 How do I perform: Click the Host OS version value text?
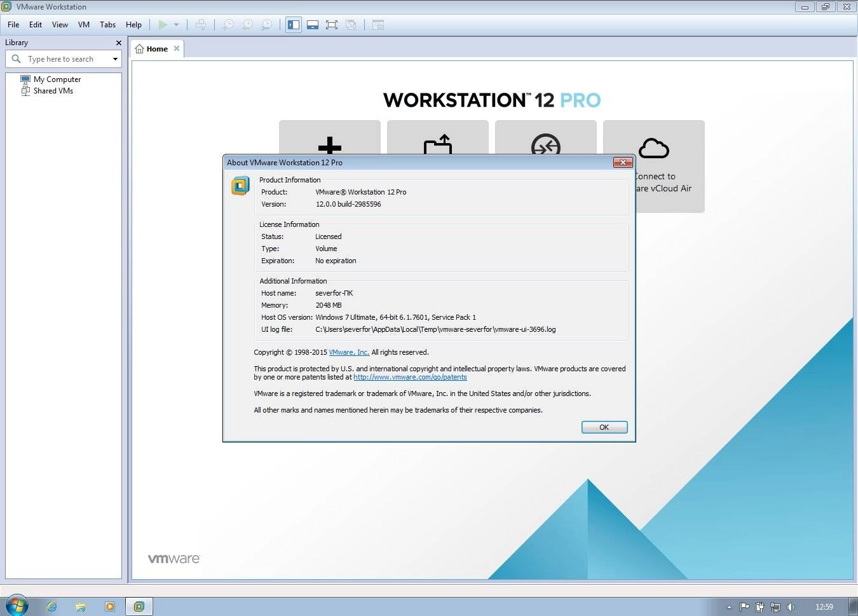click(395, 317)
